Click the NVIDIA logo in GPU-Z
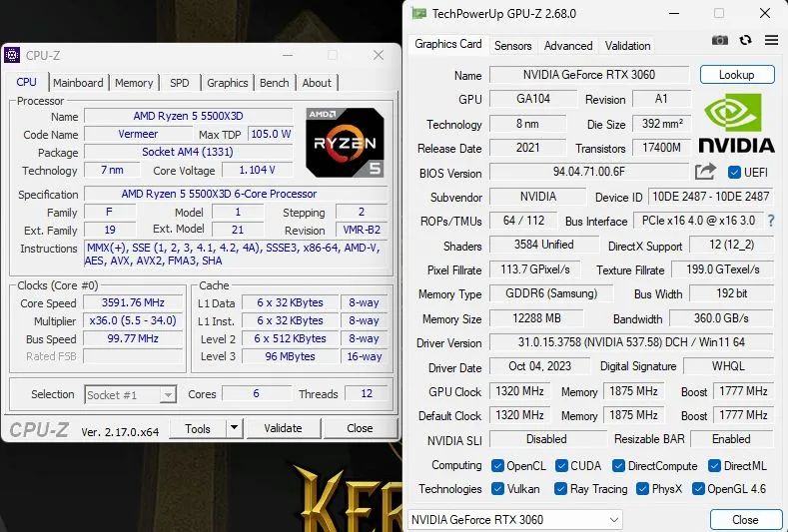 [x=736, y=124]
